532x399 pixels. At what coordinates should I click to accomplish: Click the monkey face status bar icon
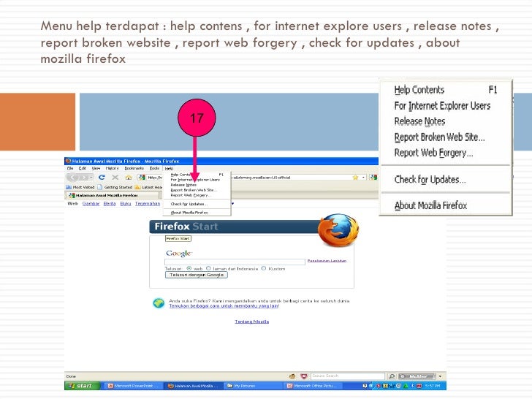(x=292, y=376)
